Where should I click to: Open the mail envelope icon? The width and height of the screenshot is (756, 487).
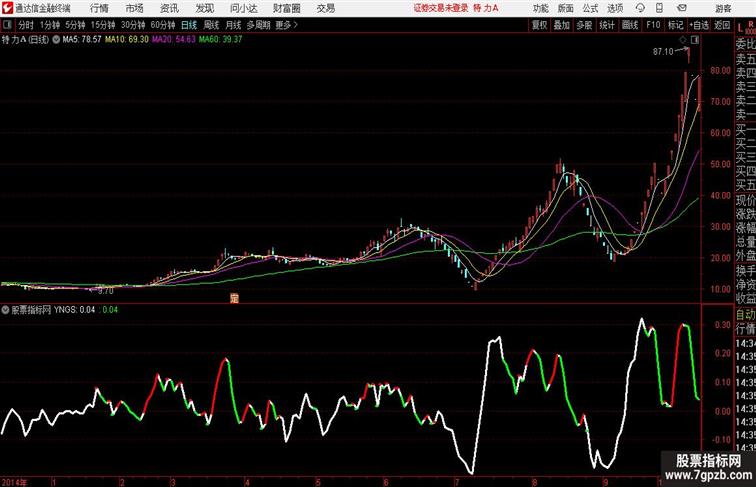point(682,8)
